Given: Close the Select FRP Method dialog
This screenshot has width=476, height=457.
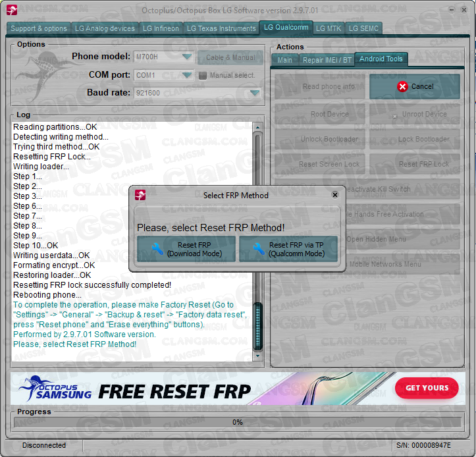Looking at the screenshot, I should point(335,195).
